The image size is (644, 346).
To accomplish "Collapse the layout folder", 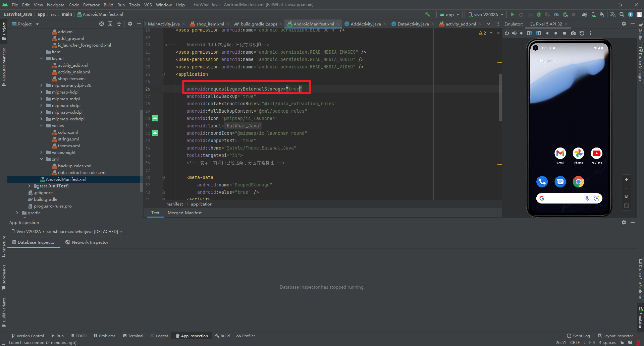I will [41, 59].
